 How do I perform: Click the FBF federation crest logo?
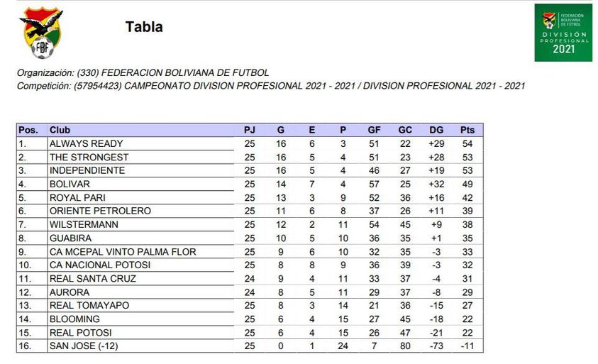click(x=40, y=33)
